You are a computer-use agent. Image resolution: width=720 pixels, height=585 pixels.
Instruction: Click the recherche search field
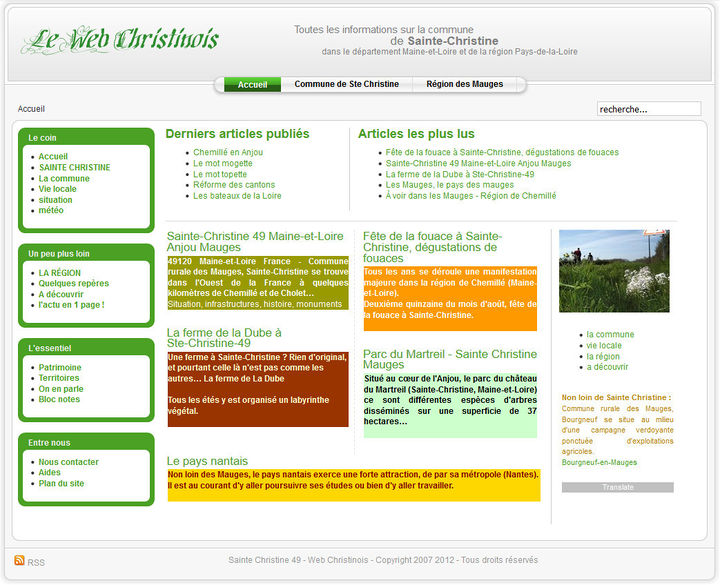pyautogui.click(x=649, y=109)
